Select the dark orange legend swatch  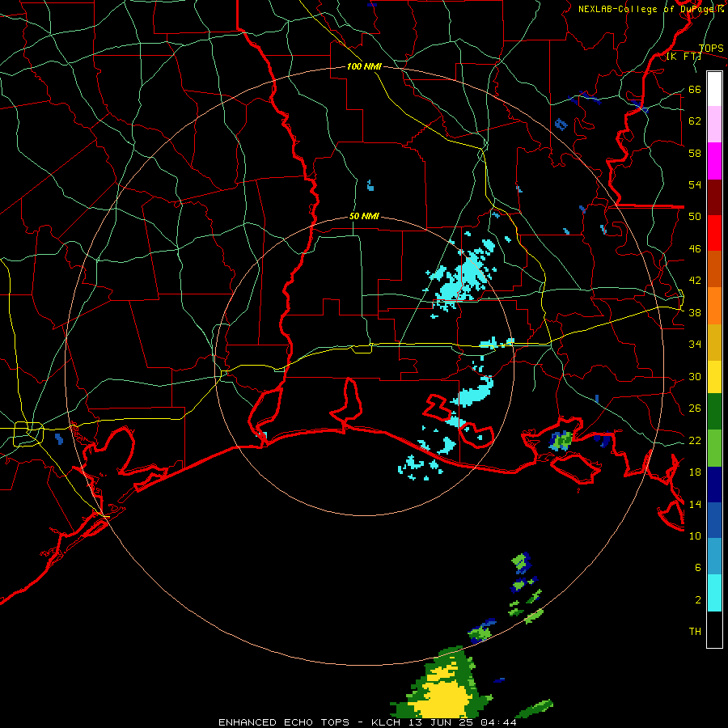point(714,269)
